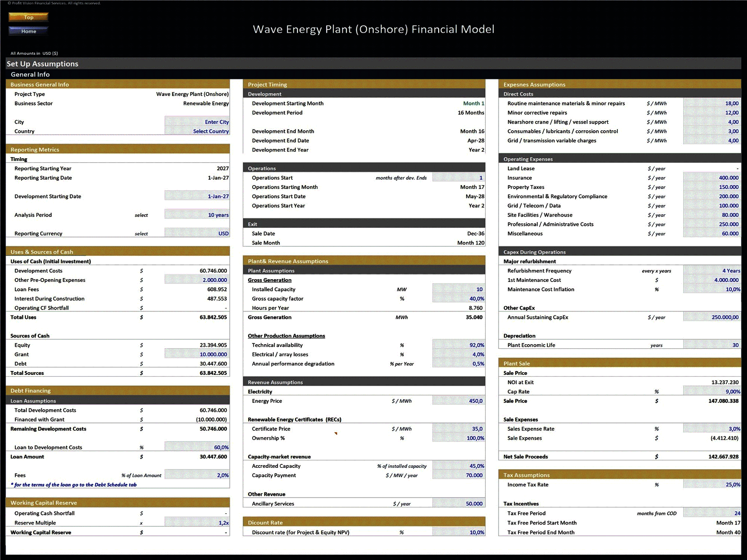The image size is (747, 560).
Task: Select Capacity Payment 70.000 cell
Action: pyautogui.click(x=459, y=475)
